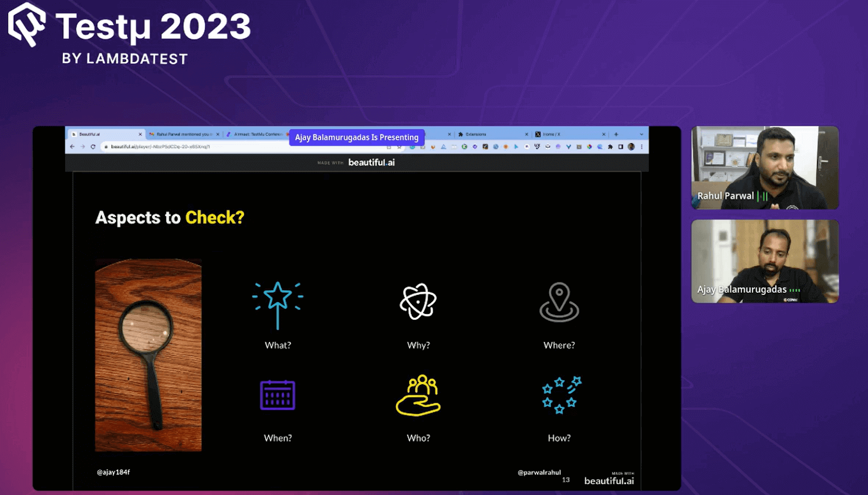Go back using the browser back arrow
Viewport: 868px width, 495px height.
click(x=72, y=146)
